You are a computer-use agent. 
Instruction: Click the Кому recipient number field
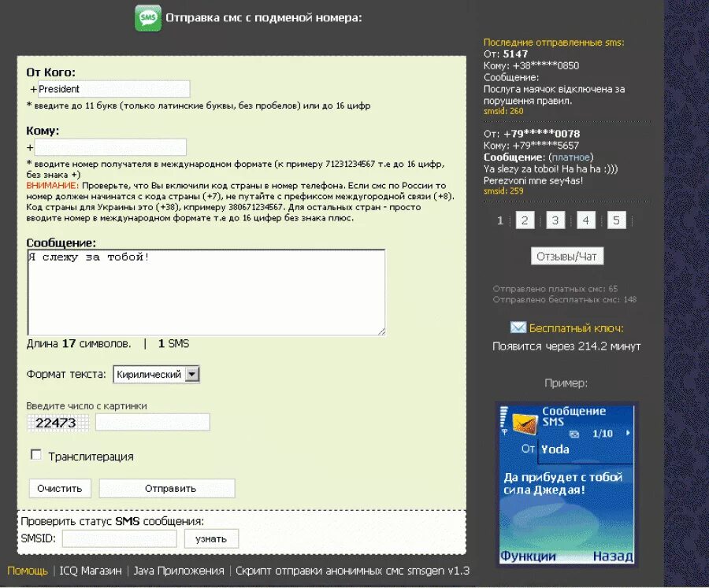(x=110, y=147)
